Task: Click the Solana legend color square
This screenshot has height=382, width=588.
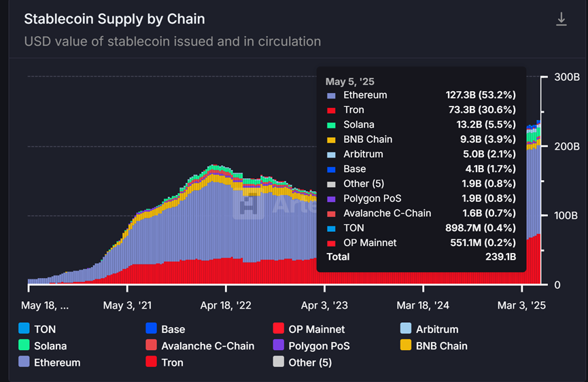Action: tap(24, 346)
